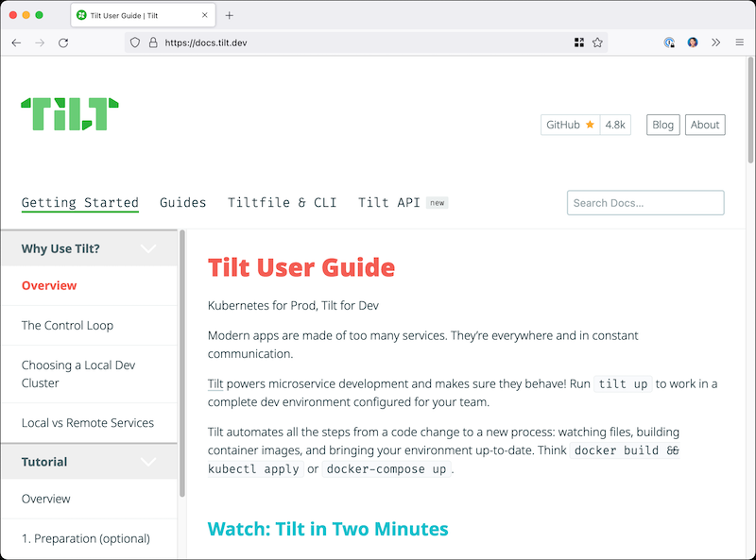Reload the page
The image size is (756, 560).
coord(63,42)
